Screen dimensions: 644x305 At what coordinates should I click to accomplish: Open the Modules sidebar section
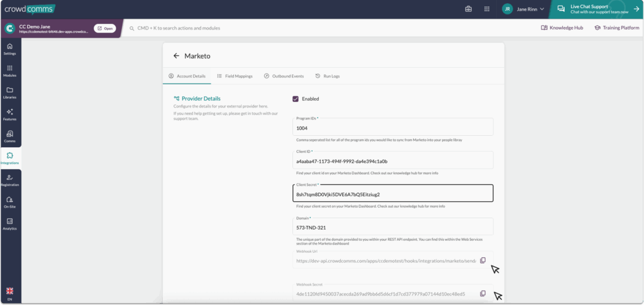[x=10, y=70]
